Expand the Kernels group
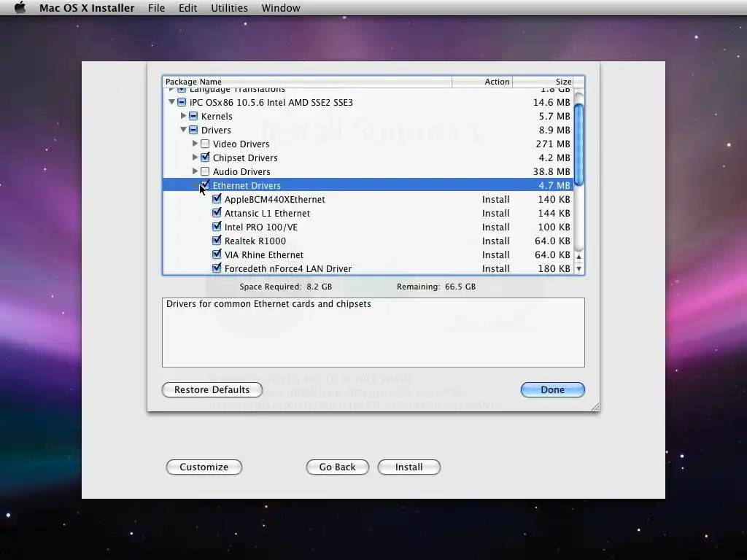The height and width of the screenshot is (560, 747). click(x=183, y=116)
